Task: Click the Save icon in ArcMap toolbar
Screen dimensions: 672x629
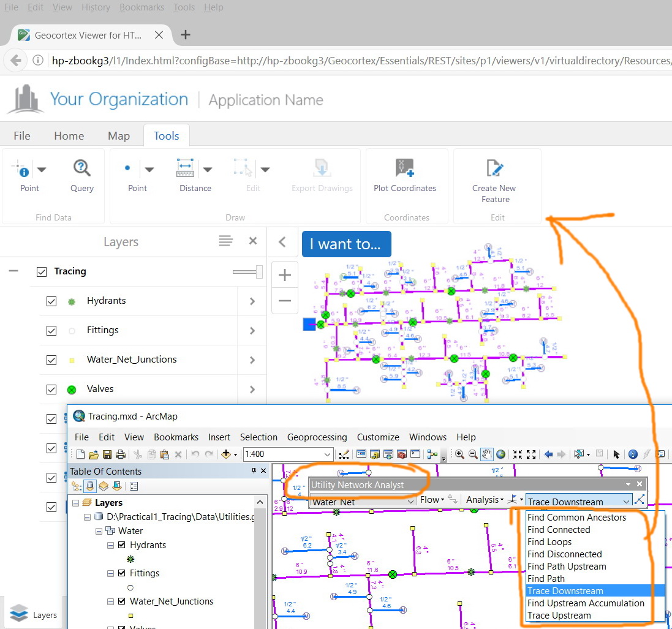Action: click(x=107, y=454)
